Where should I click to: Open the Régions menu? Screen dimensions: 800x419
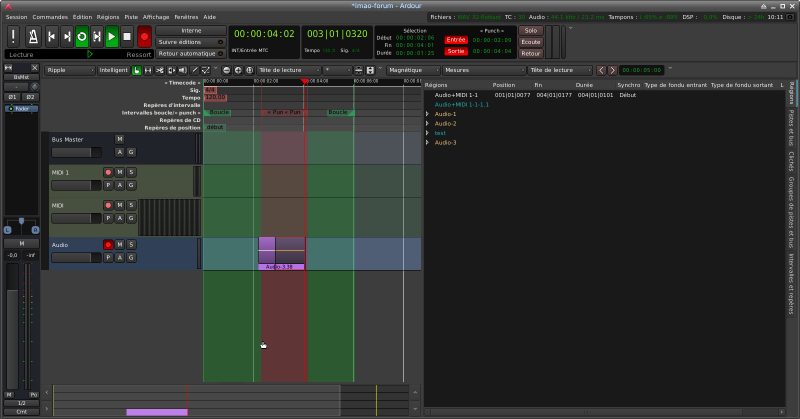(108, 17)
